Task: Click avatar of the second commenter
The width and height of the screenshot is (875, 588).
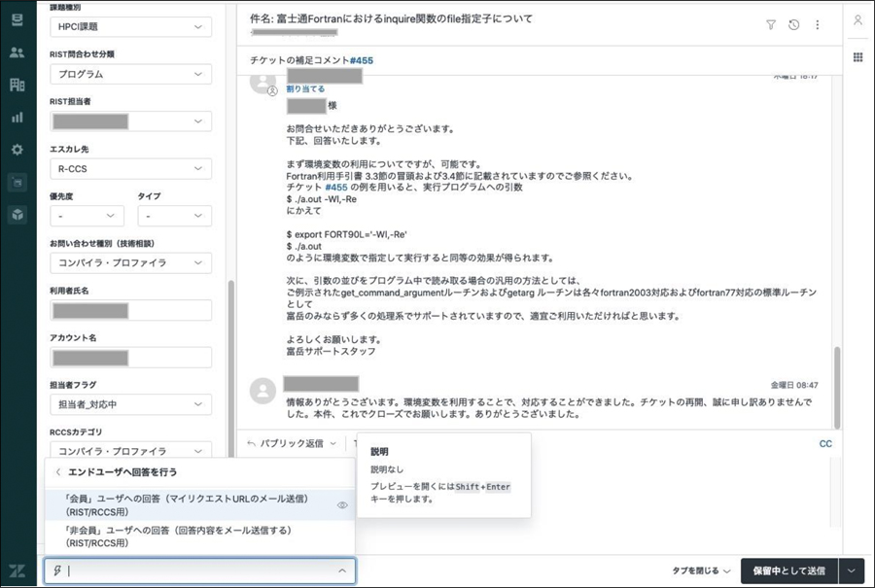Action: tap(262, 391)
